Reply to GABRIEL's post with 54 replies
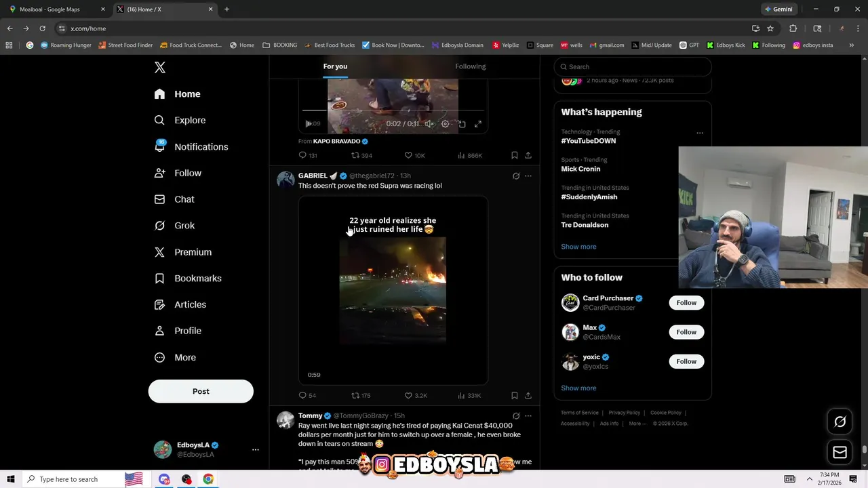The height and width of the screenshot is (488, 868). click(x=307, y=395)
